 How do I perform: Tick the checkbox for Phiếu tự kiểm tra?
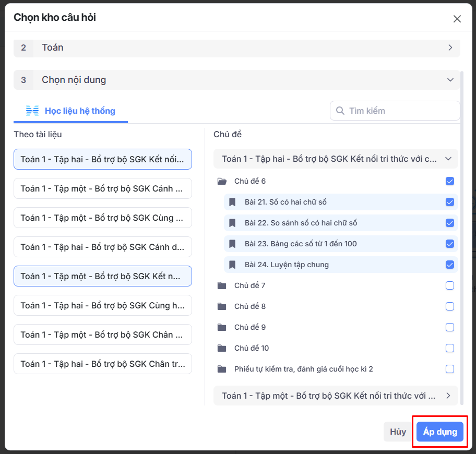(450, 369)
